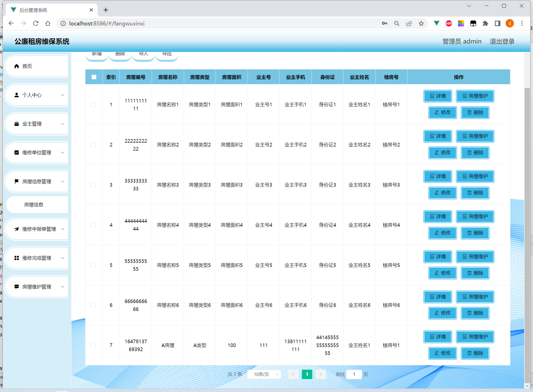Open the 10条/页 page size dropdown
Image resolution: width=533 pixels, height=392 pixels.
click(264, 374)
